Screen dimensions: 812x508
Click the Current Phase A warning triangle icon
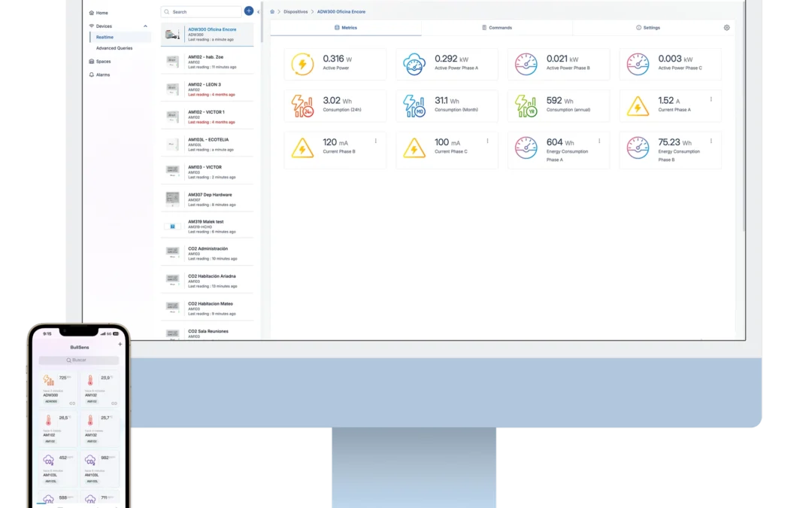pyautogui.click(x=638, y=106)
